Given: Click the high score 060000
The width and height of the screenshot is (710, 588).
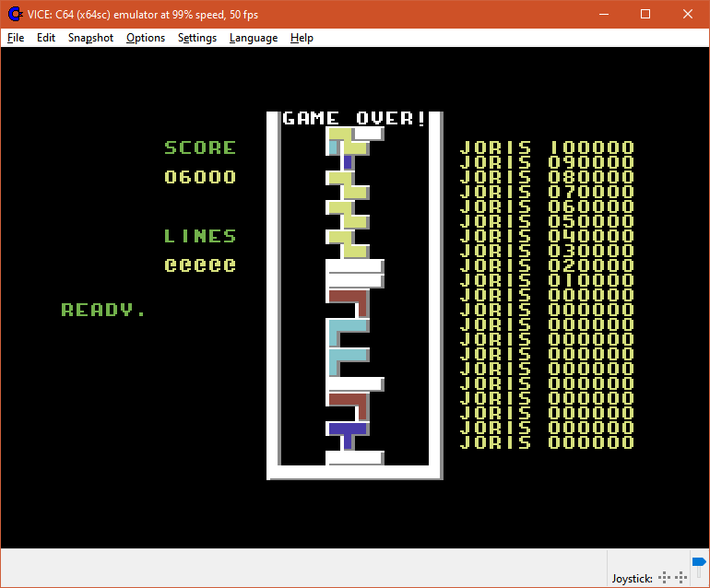Looking at the screenshot, I should click(x=591, y=206).
